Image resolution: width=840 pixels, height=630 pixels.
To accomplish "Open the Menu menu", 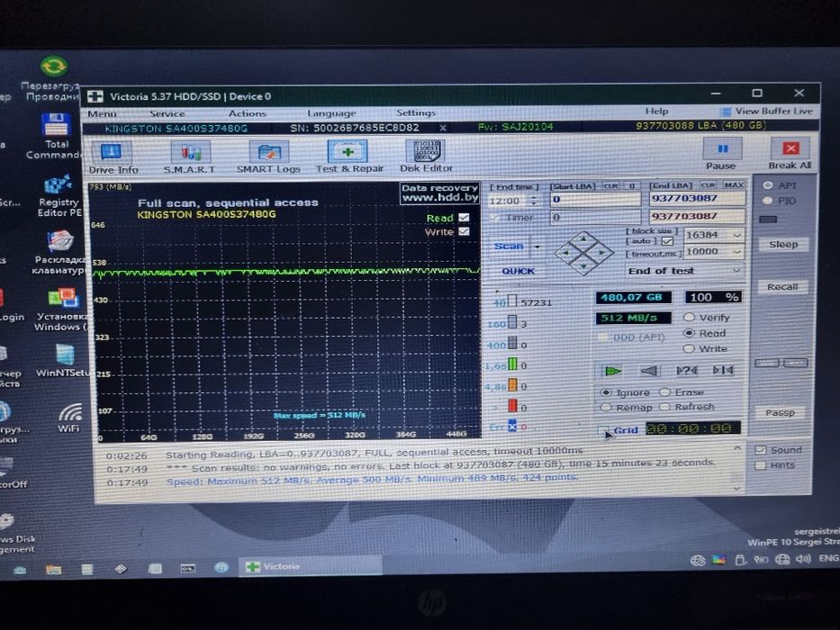I will pos(102,113).
